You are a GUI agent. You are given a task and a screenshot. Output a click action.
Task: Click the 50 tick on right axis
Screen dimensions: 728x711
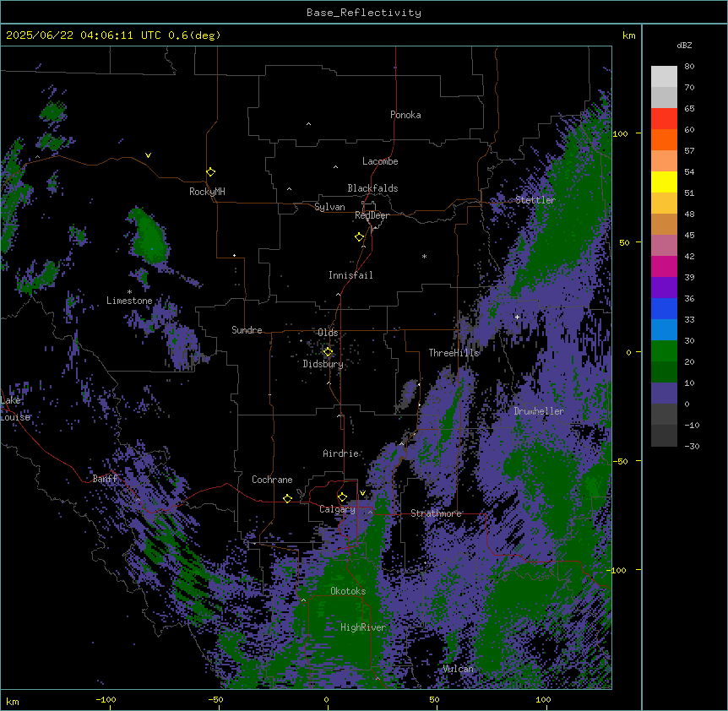624,242
